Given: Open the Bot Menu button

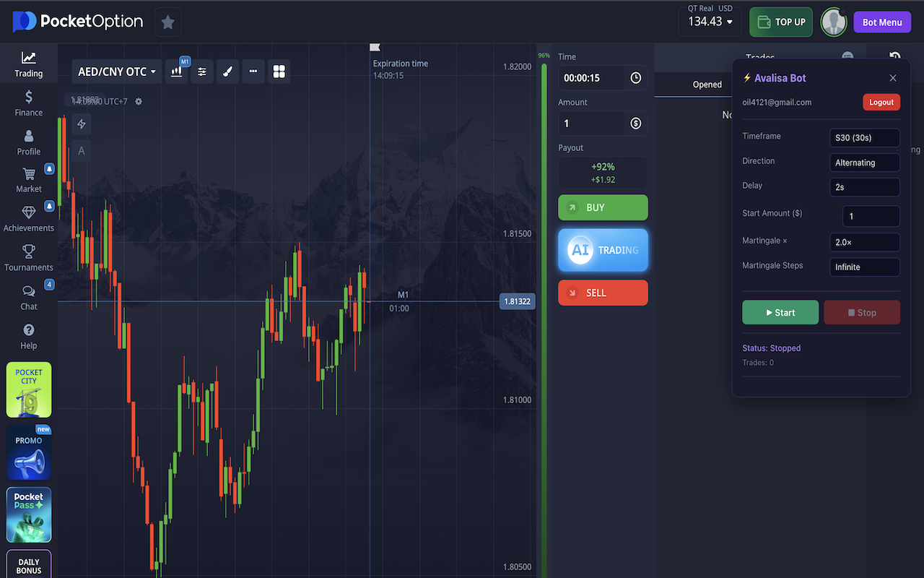Looking at the screenshot, I should pyautogui.click(x=882, y=22).
